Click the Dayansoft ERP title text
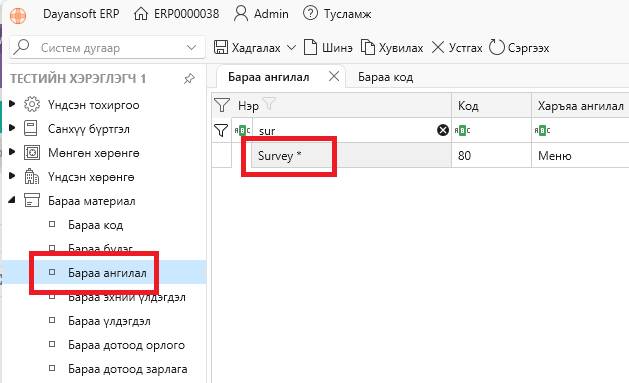 pyautogui.click(x=81, y=14)
